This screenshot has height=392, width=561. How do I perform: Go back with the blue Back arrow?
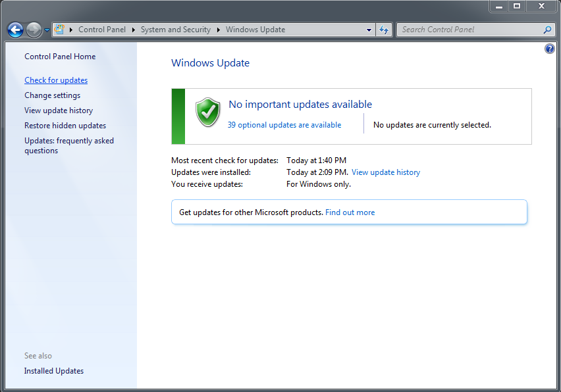coord(15,30)
